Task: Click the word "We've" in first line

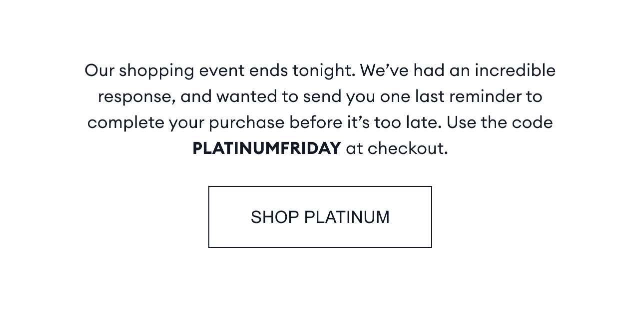Action: click(x=384, y=70)
